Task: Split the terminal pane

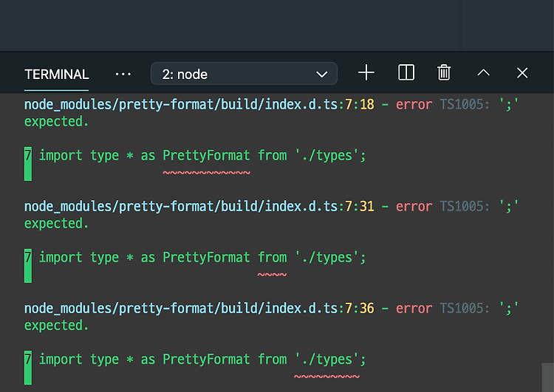Action: click(406, 73)
